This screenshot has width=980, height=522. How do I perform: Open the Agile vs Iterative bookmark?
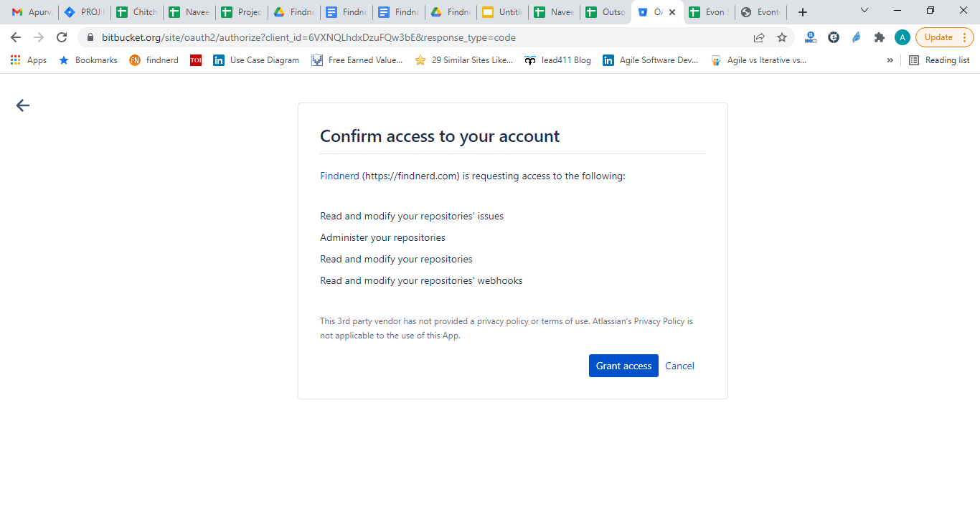click(758, 60)
